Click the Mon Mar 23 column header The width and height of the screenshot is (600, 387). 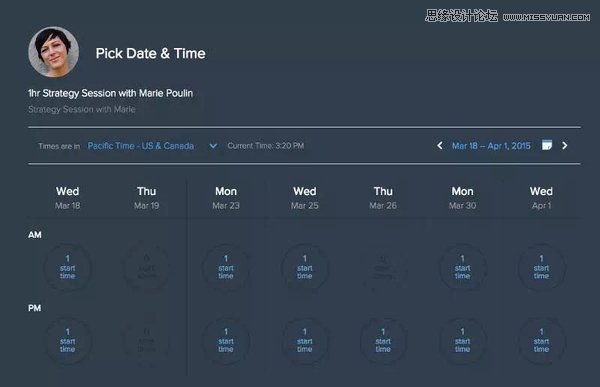point(226,198)
